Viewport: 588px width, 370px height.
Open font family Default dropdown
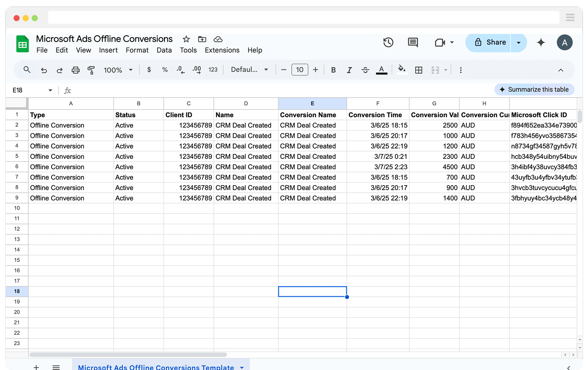pos(249,70)
